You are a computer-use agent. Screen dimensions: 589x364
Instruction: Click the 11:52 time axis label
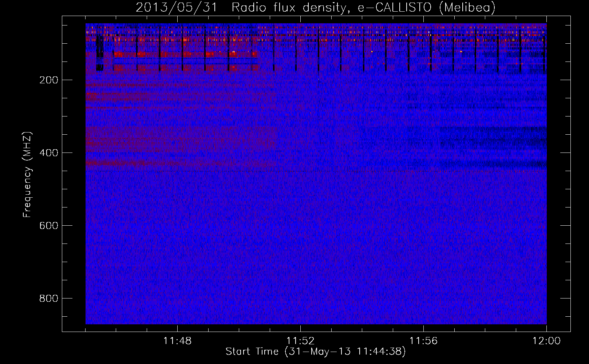tap(300, 341)
